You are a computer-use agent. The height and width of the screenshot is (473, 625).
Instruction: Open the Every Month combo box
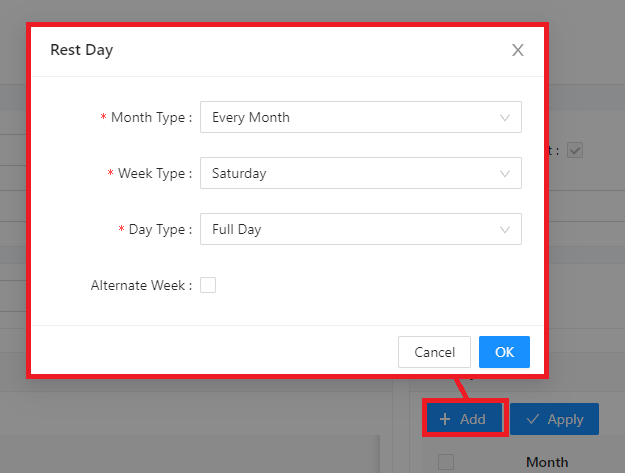click(x=350, y=117)
